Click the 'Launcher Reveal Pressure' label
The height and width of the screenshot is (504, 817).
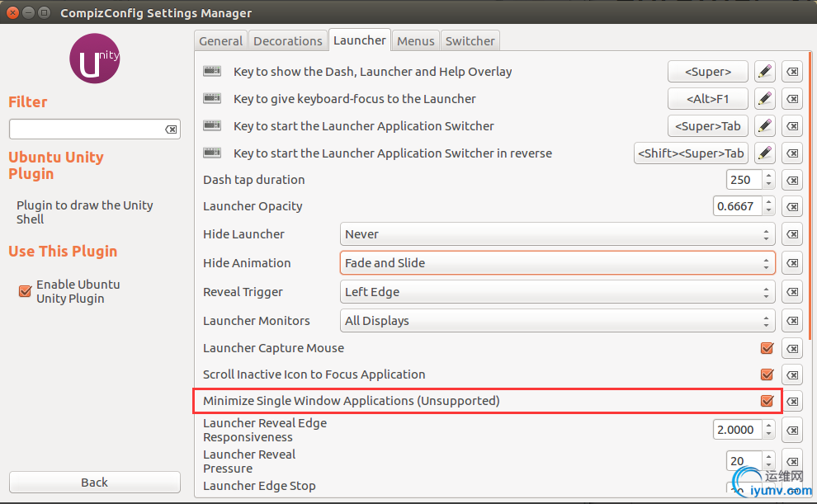tap(249, 461)
